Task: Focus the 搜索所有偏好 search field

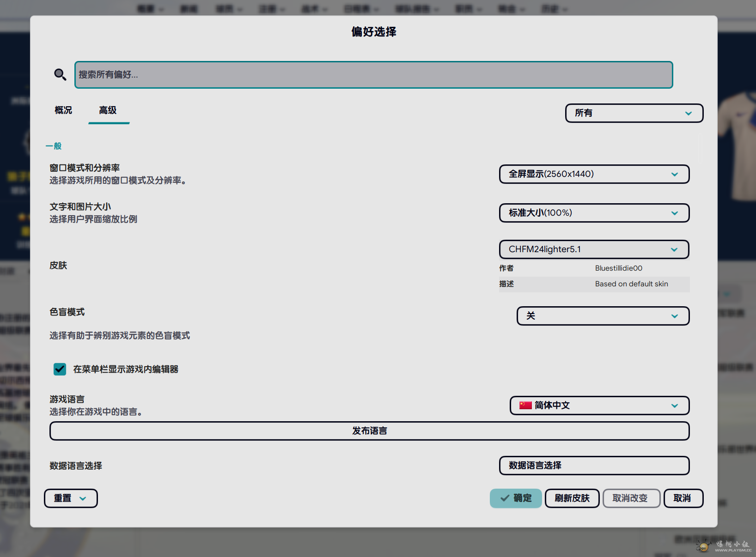Action: pyautogui.click(x=373, y=75)
